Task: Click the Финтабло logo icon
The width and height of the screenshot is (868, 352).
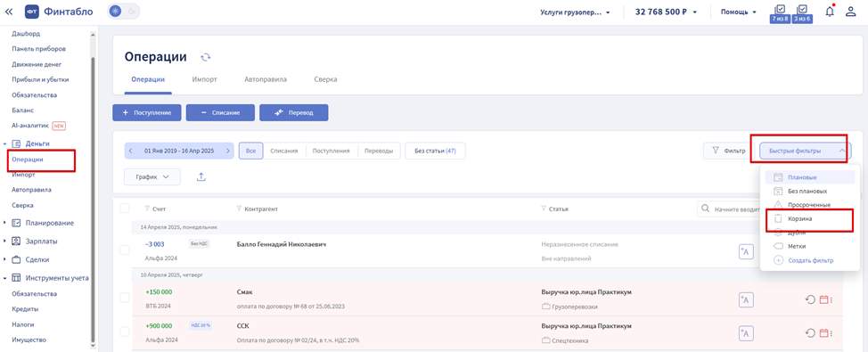Action: [31, 11]
